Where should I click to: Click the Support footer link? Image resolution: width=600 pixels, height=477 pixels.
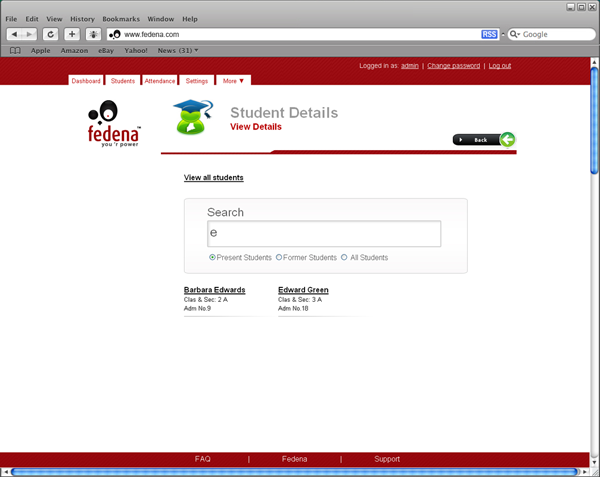pos(387,459)
